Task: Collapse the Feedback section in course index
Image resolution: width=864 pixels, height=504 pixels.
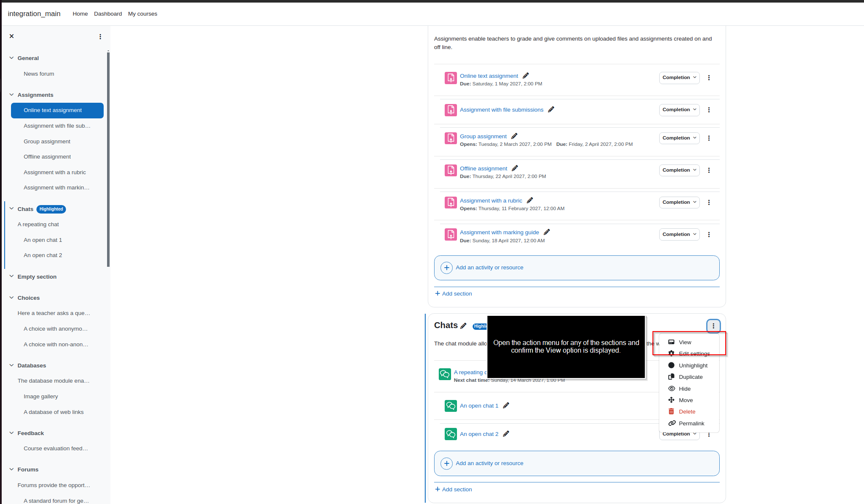Action: 11,433
